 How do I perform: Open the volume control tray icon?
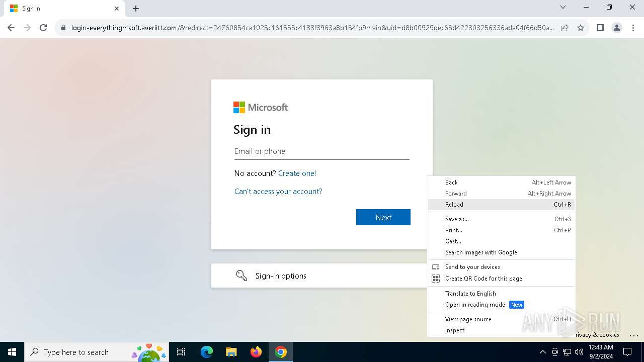579,352
